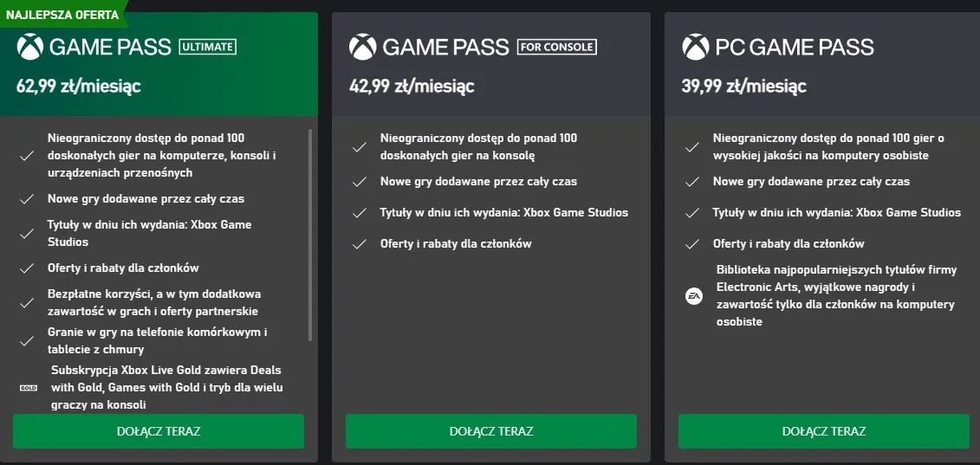The width and height of the screenshot is (980, 465).
Task: Click the ULTIMATE badge label
Action: click(207, 47)
